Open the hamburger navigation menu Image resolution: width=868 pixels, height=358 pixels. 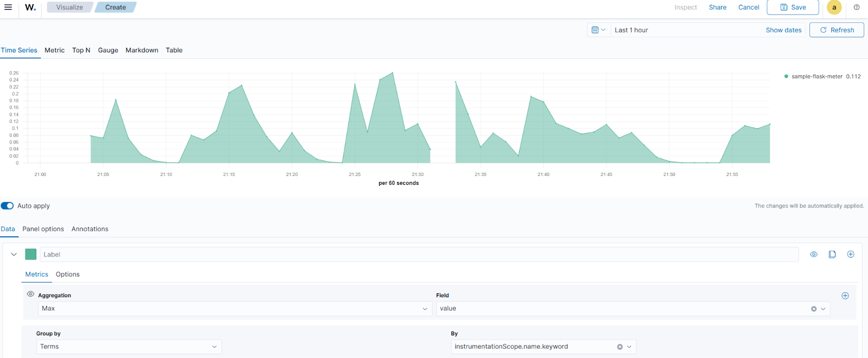coord(8,7)
